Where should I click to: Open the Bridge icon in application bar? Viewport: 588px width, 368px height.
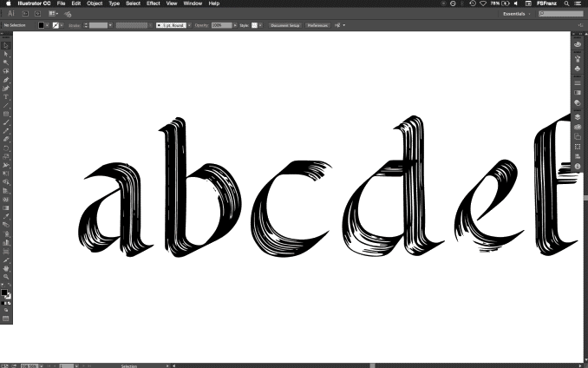[x=25, y=14]
